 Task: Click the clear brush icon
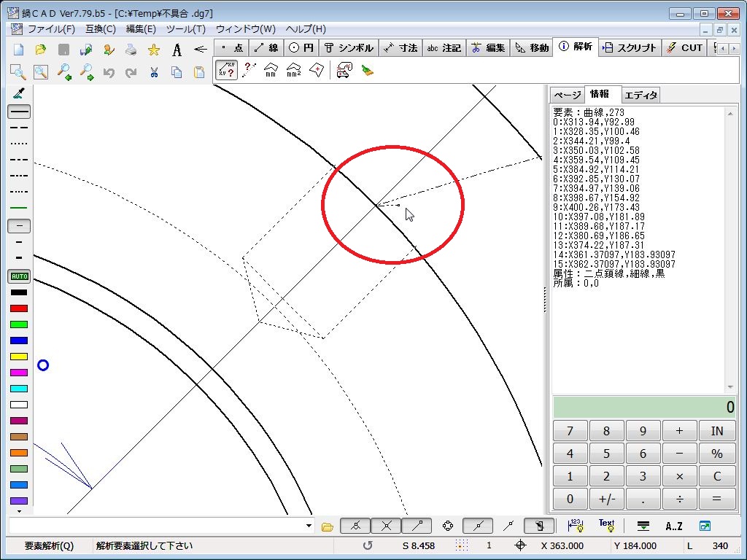pyautogui.click(x=368, y=71)
